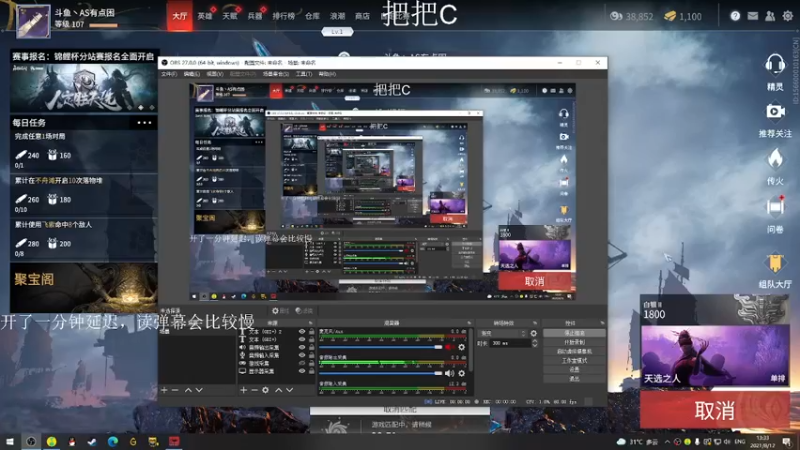The height and width of the screenshot is (450, 800).
Task: Click the red 取消 cancel matchmaking button
Action: pyautogui.click(x=714, y=410)
